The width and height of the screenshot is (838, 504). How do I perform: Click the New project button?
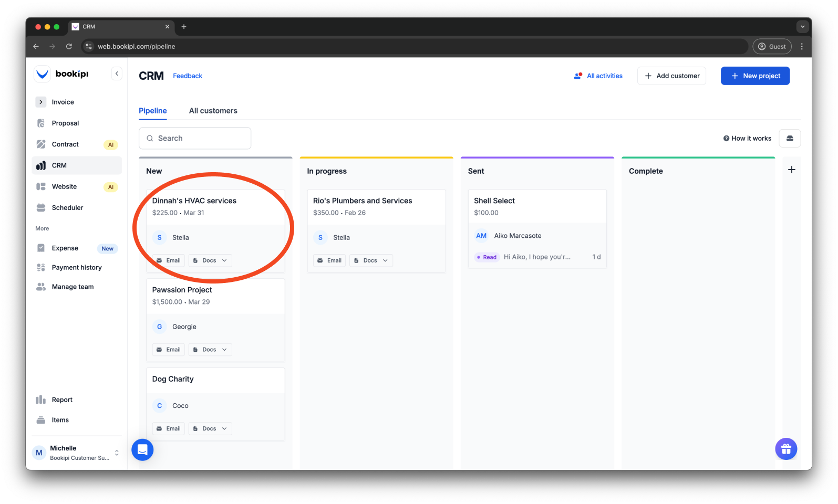click(755, 76)
